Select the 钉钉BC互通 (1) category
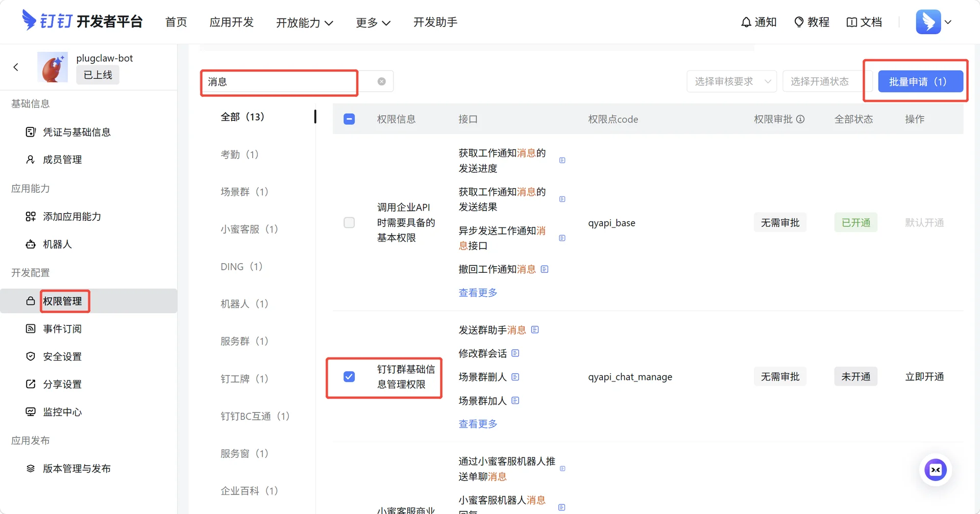This screenshot has width=980, height=514. click(255, 416)
